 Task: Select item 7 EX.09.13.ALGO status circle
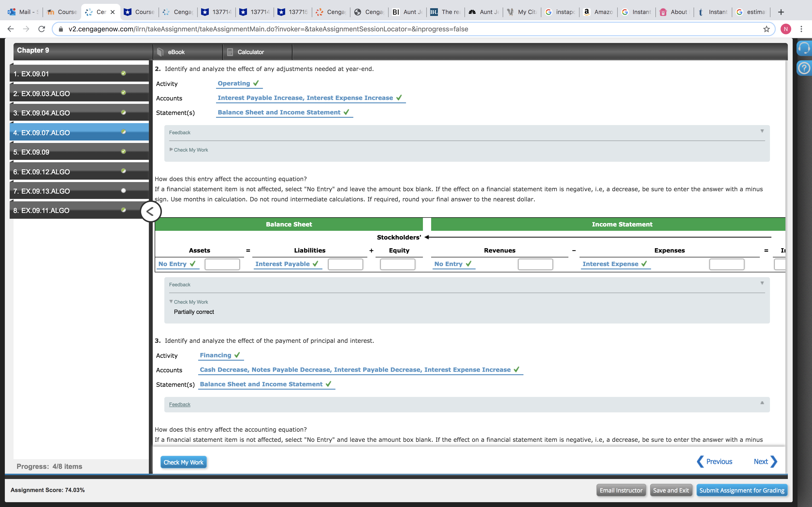[x=123, y=190]
